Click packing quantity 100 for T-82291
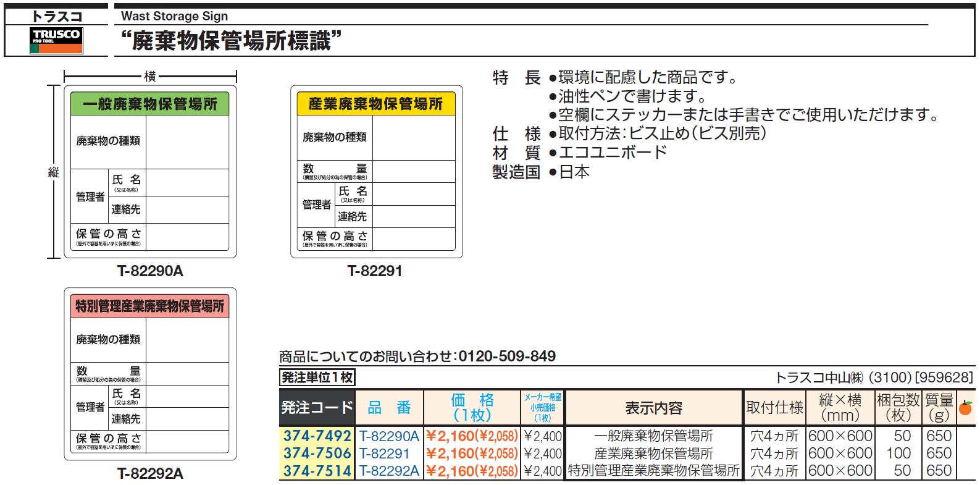980x485 pixels. (898, 453)
